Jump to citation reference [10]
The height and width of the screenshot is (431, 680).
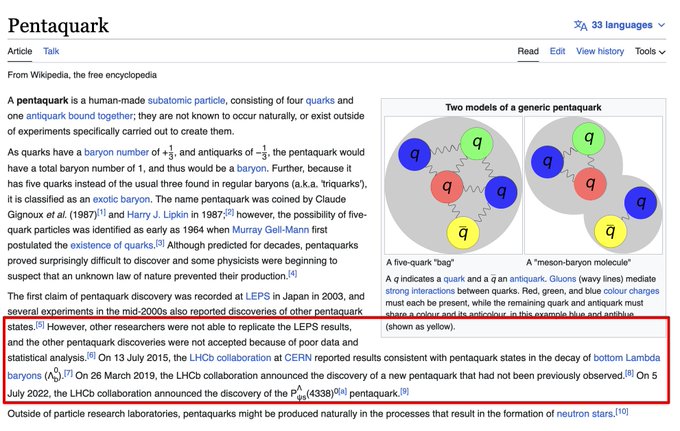622,411
